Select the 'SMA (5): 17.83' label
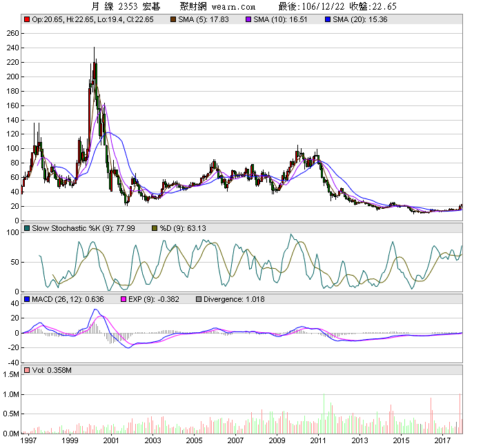Viewport: 483px width, 448px height. coord(204,19)
